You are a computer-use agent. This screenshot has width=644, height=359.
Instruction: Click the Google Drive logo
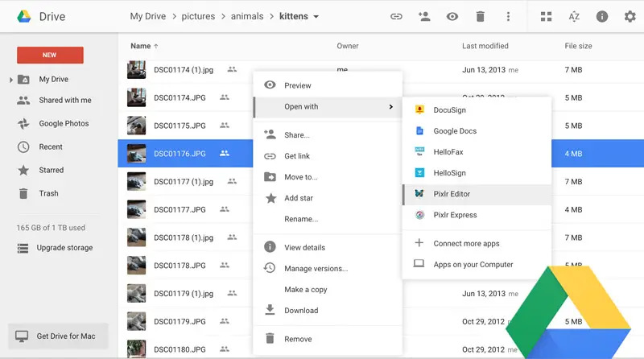click(24, 16)
